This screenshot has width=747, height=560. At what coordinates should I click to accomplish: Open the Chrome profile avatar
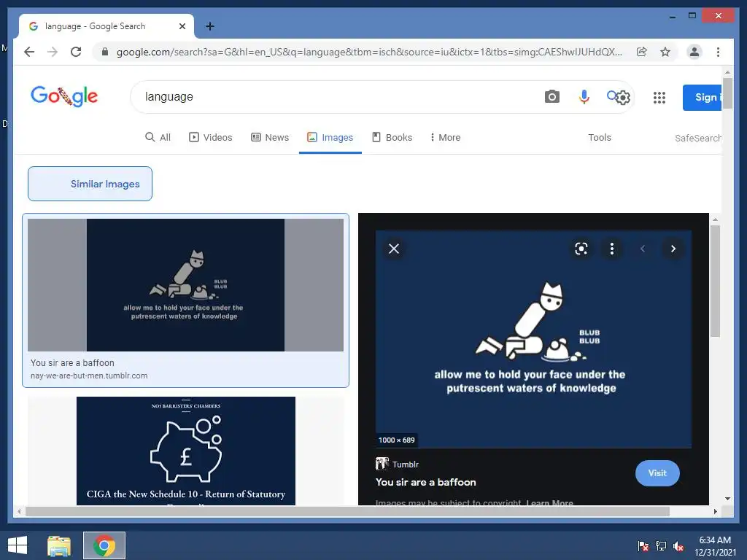(694, 52)
